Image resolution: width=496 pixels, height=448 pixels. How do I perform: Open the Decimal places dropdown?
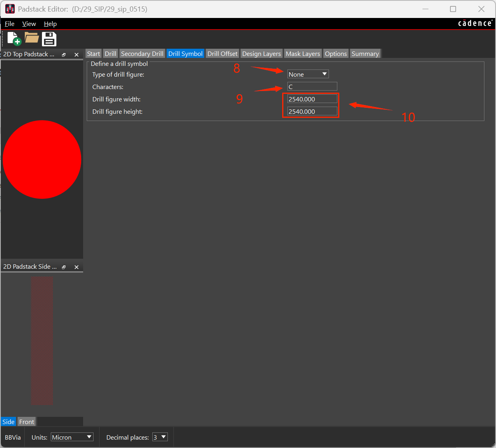[160, 437]
